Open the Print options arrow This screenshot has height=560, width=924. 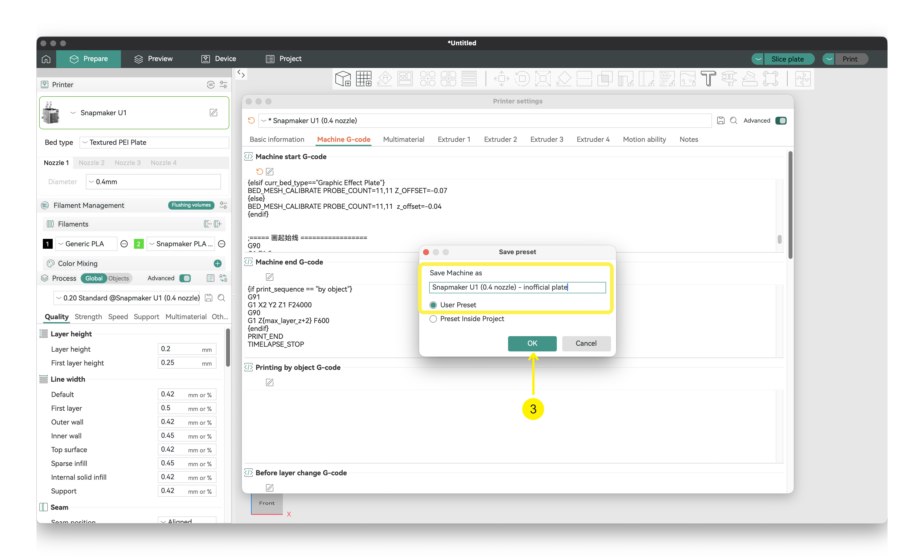[829, 59]
